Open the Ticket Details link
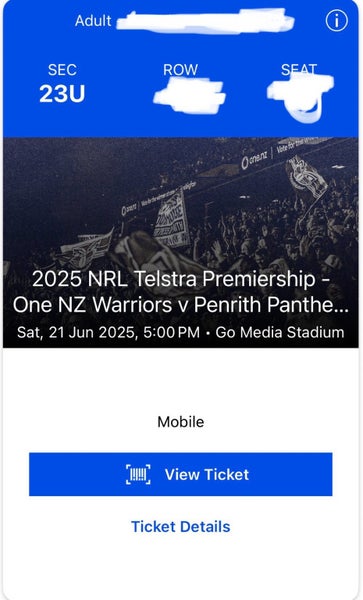 click(181, 527)
